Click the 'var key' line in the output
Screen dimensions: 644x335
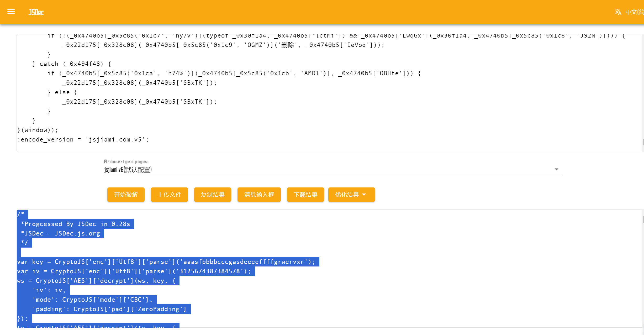pos(166,262)
